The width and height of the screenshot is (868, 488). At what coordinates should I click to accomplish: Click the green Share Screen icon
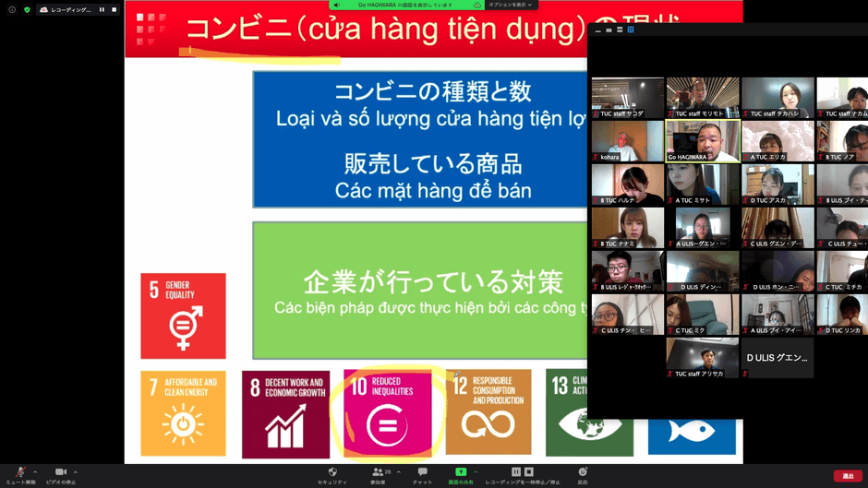460,472
